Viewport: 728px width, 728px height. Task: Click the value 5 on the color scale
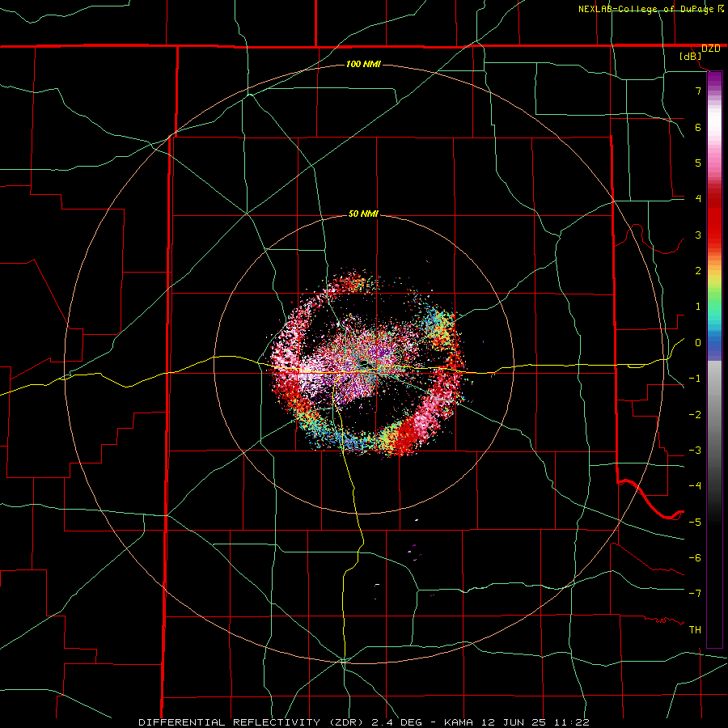click(698, 163)
